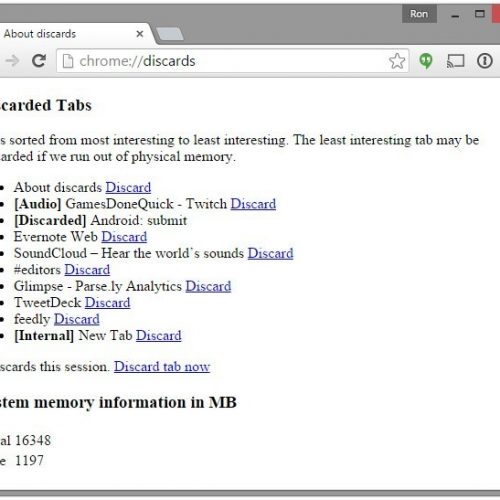This screenshot has width=500, height=500.
Task: Click the Discard tab now link
Action: tap(162, 367)
